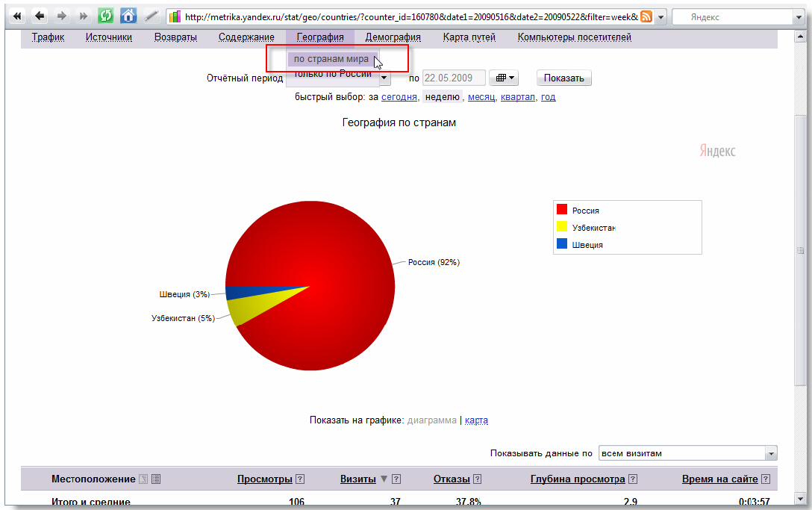
Task: Go back with the browser back arrow
Action: 40,16
